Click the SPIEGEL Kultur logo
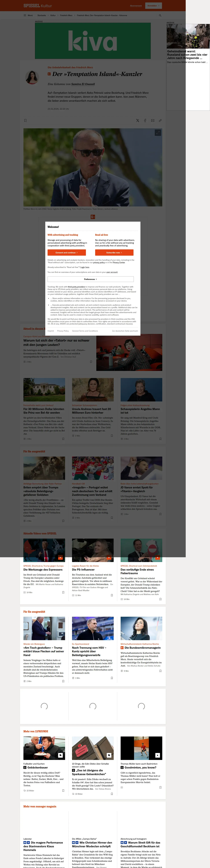 click(x=37, y=6)
